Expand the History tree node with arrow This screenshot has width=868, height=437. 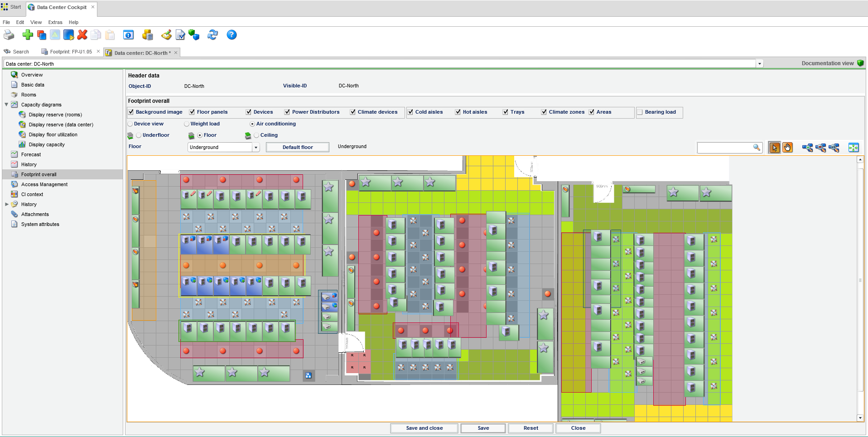[x=6, y=204]
